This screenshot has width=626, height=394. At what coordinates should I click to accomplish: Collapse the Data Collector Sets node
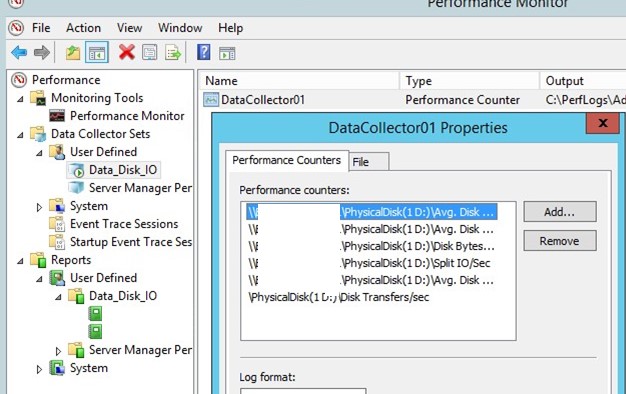[20, 135]
